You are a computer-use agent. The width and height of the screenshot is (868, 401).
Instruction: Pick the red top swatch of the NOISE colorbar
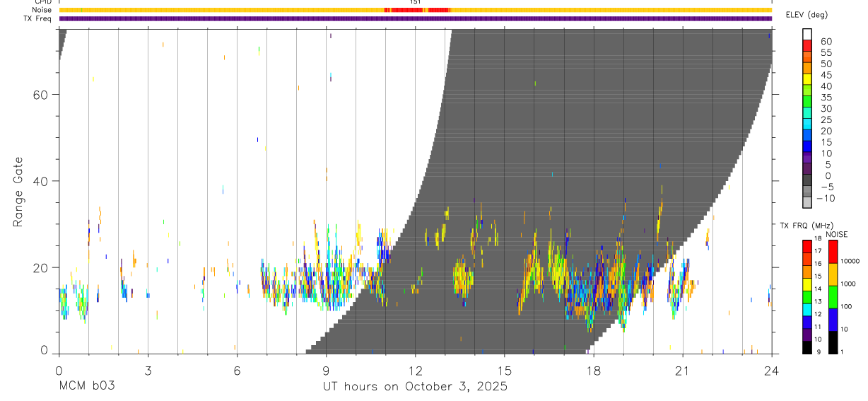click(832, 252)
